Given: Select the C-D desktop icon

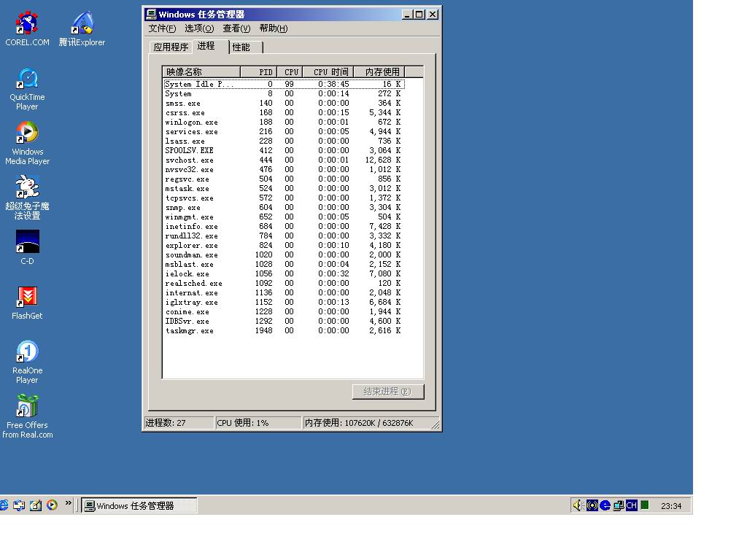Looking at the screenshot, I should (27, 248).
